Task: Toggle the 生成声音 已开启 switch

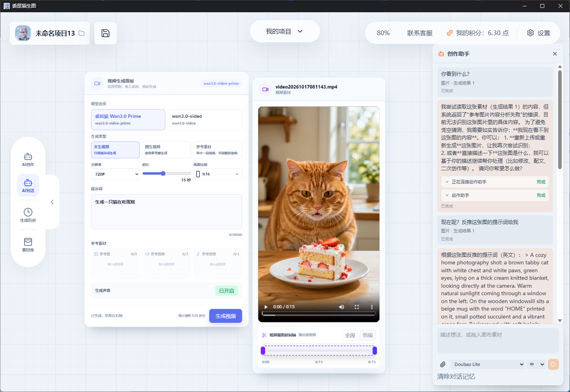Action: [226, 290]
